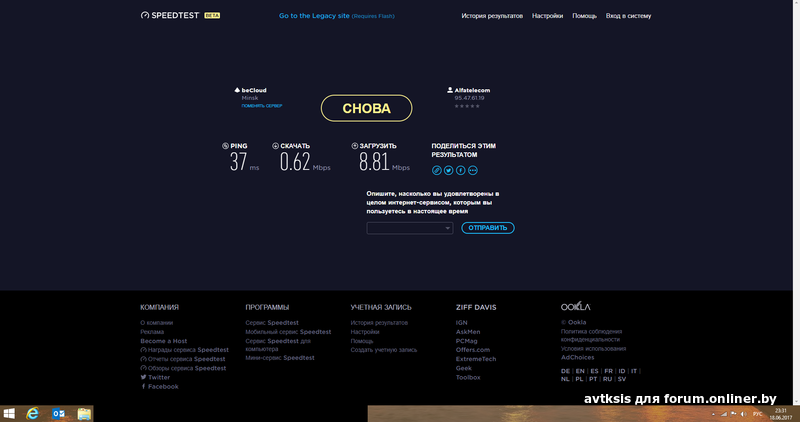Open File Explorer from taskbar

[x=84, y=414]
